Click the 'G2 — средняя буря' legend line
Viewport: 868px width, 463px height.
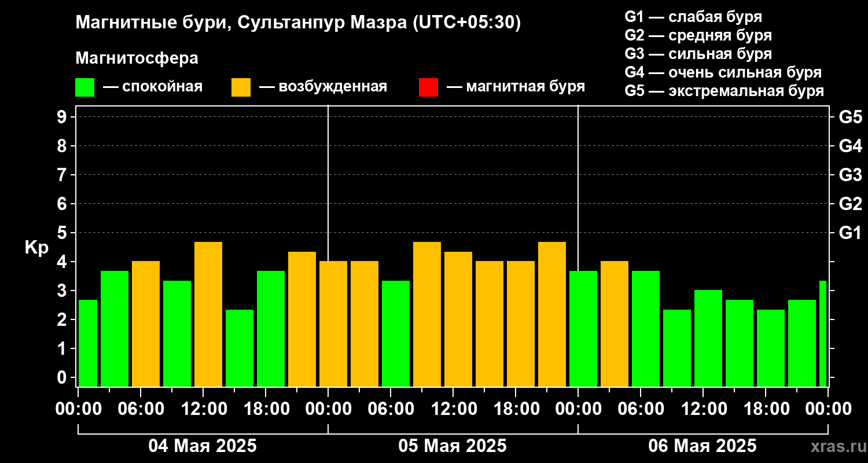tap(698, 35)
